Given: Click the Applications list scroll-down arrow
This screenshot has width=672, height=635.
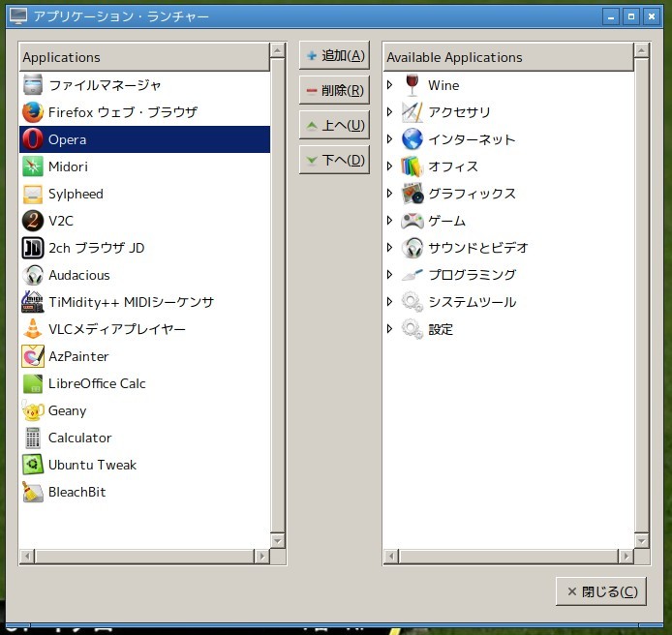Looking at the screenshot, I should point(278,541).
